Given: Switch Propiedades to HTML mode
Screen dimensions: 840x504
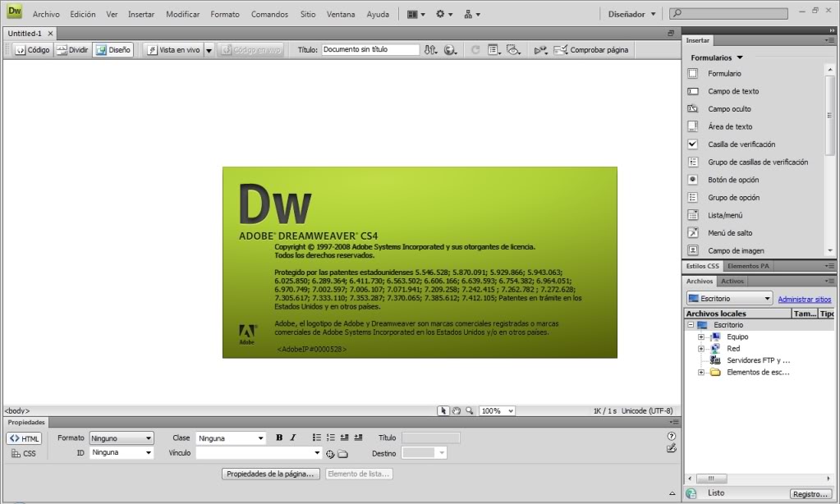Looking at the screenshot, I should point(24,438).
